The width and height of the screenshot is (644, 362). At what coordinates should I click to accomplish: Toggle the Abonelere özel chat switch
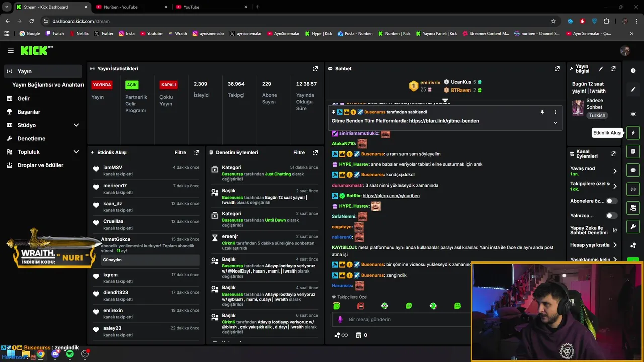(x=611, y=201)
